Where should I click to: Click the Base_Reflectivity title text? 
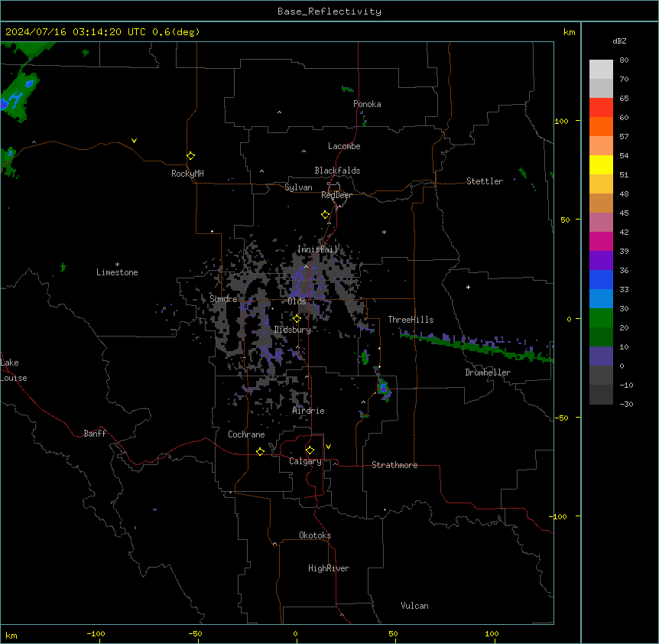coord(329,11)
